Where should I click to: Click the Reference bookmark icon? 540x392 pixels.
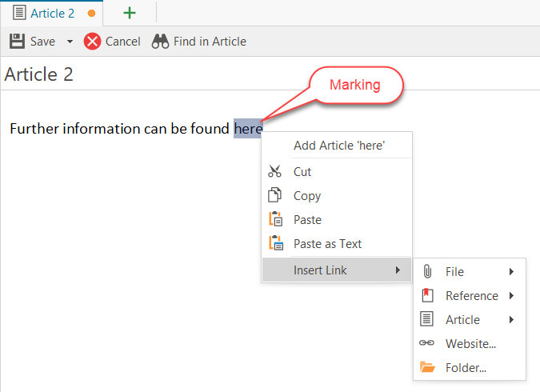427,296
